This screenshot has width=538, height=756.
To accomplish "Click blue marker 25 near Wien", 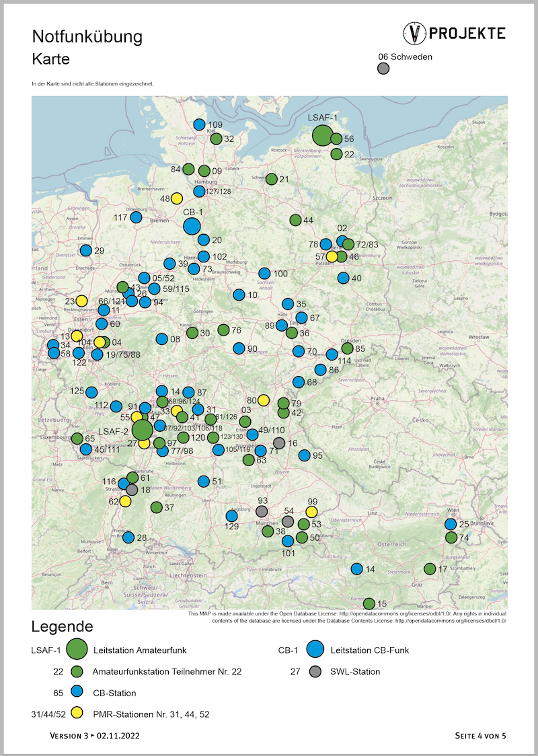I will [451, 524].
